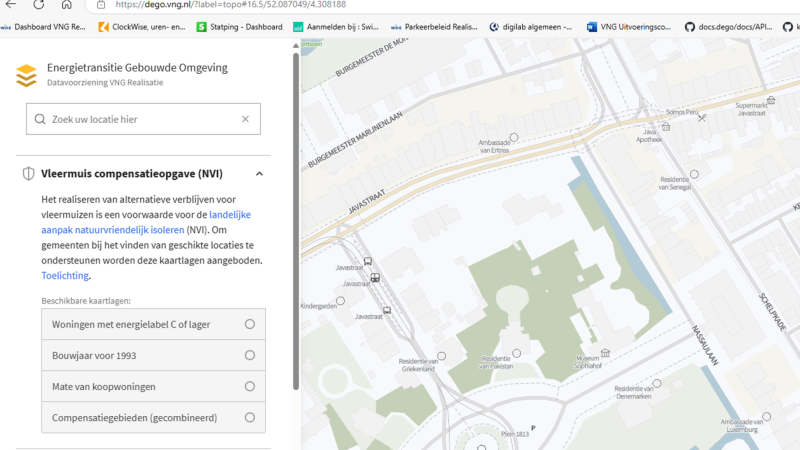Click the Ambassade van Luxemburg marker
Viewport: 800px width, 450px height.
[766, 417]
